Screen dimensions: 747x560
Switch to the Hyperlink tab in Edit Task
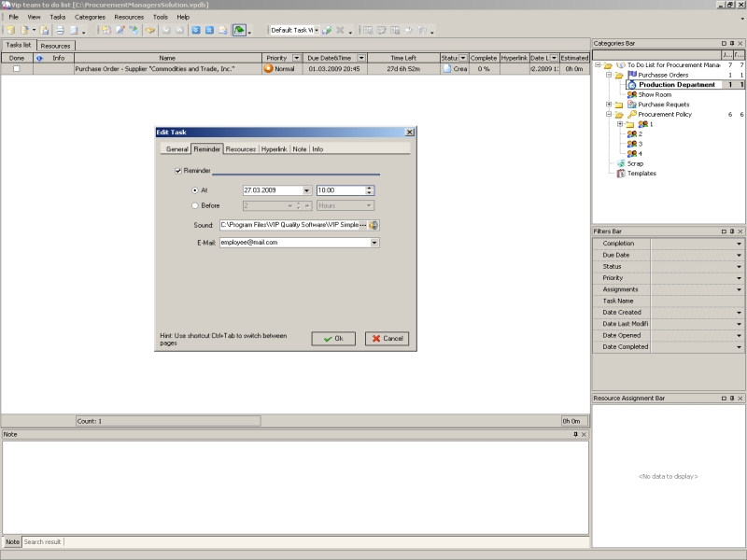pyautogui.click(x=275, y=149)
